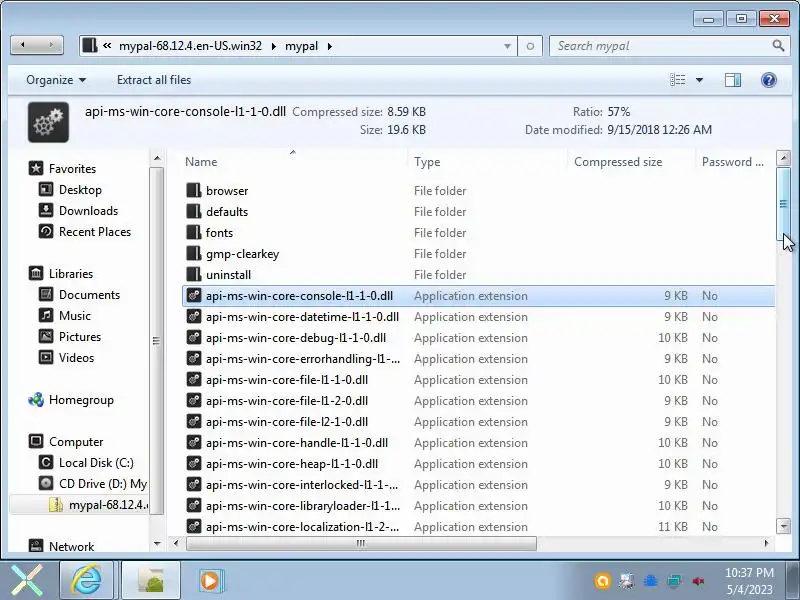Click the Back navigation arrow
This screenshot has height=600, width=800.
pos(23,45)
